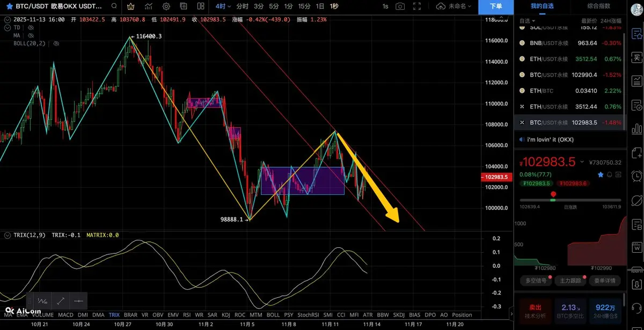Open the watchlist star-list sidebar icon
The height and width of the screenshot is (330, 644).
click(x=637, y=33)
